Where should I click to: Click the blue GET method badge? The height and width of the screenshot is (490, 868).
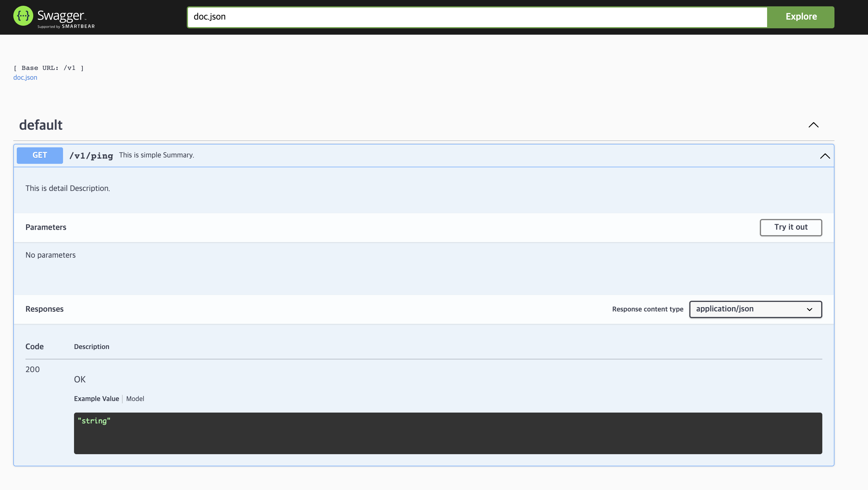[x=40, y=155]
